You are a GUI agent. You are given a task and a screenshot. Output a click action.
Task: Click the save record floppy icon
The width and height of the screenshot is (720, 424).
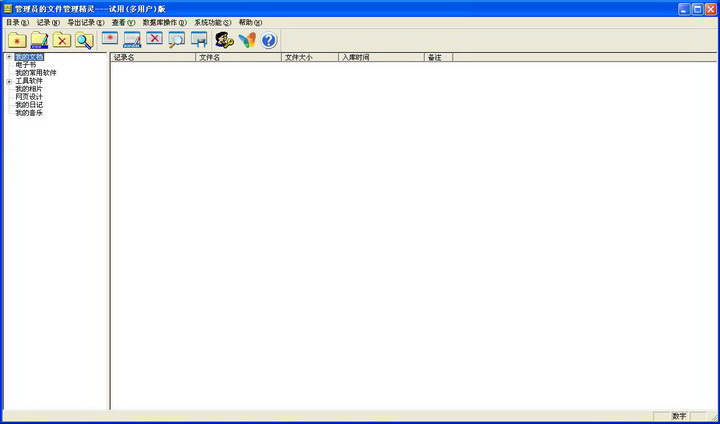click(199, 40)
